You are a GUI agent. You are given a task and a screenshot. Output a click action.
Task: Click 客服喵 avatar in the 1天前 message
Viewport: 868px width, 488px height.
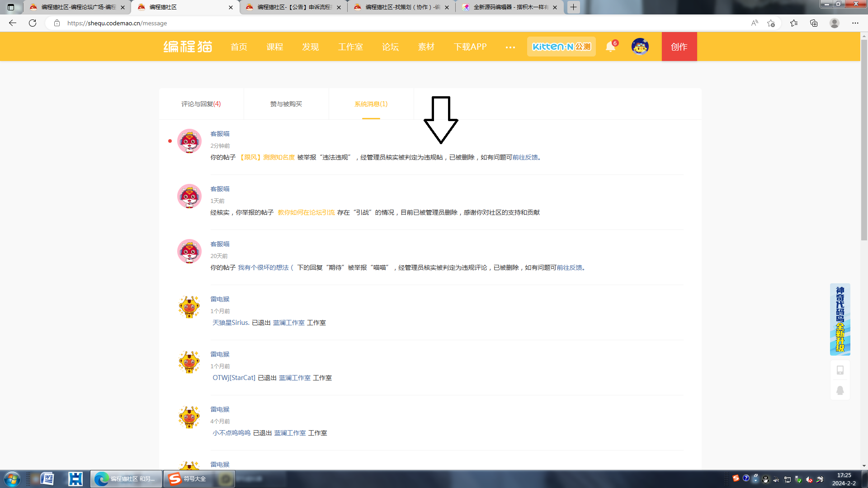coord(189,197)
